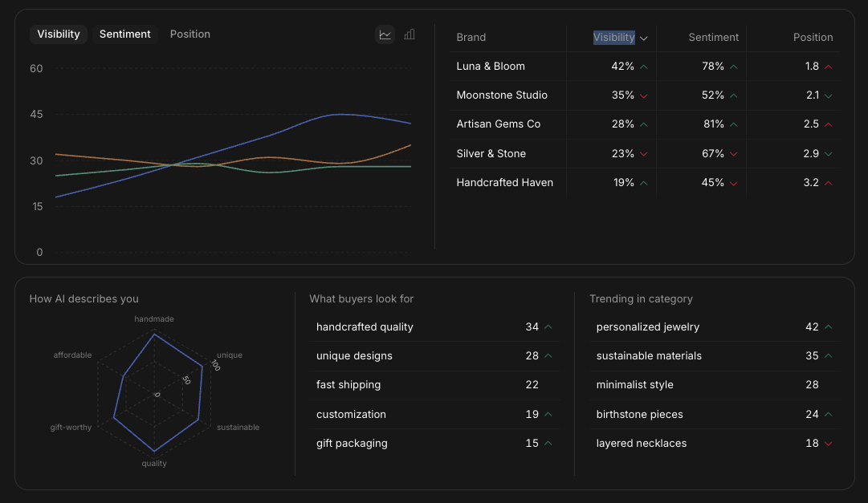
Task: Click handcrafted quality trend arrow
Action: pos(548,327)
